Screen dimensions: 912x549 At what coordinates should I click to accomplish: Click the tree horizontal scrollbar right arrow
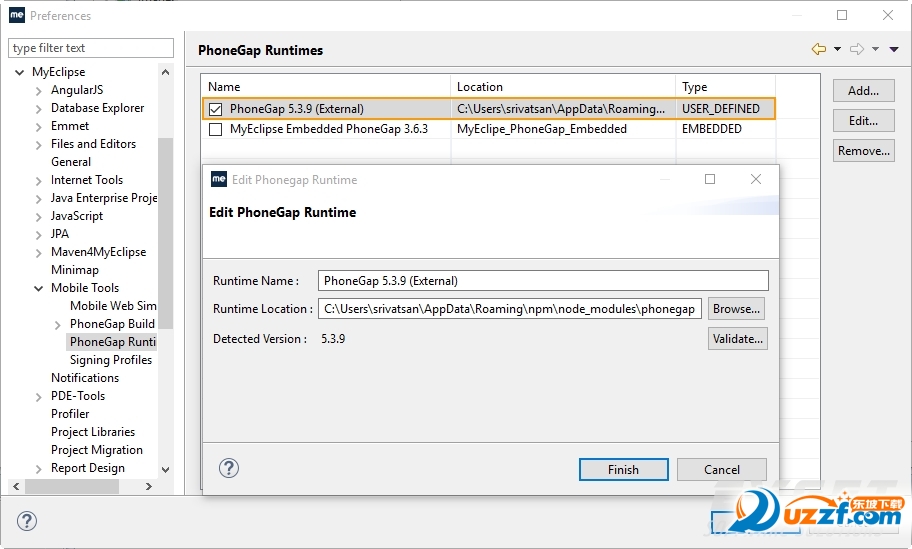(149, 486)
